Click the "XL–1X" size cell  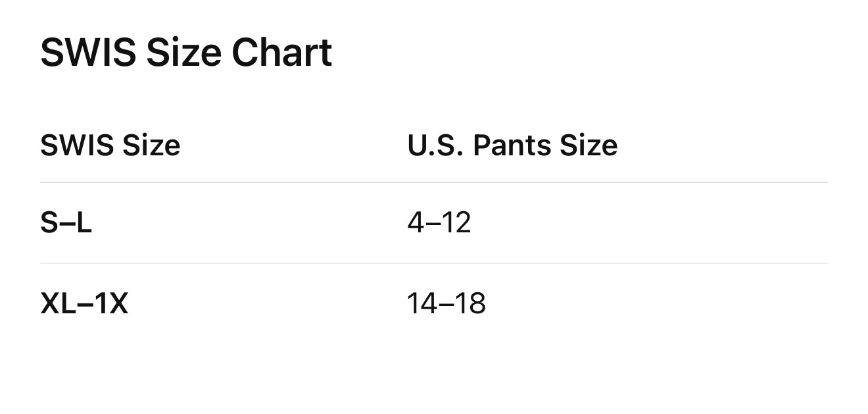84,303
